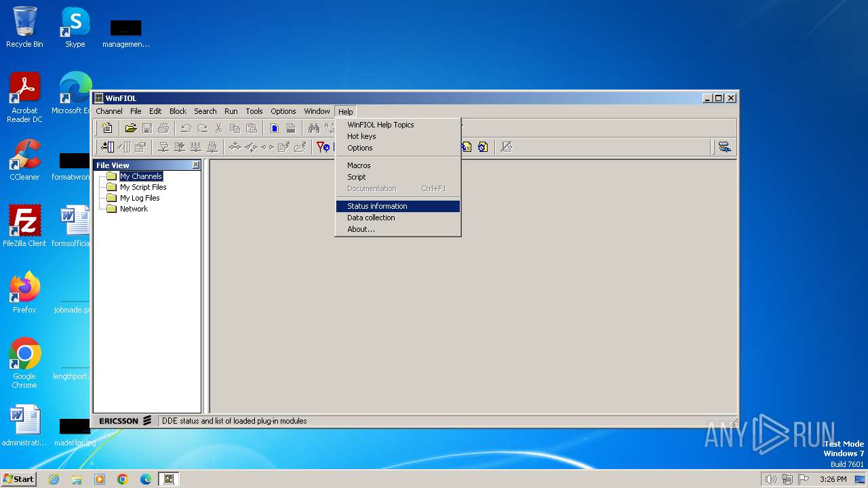
Task: Click the network icon with plus sign
Action: (180, 146)
